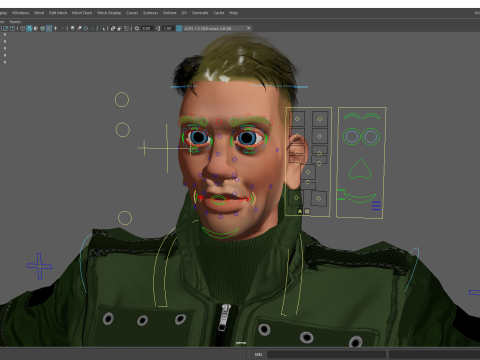Screen dimensions: 480x360
Task: Select the green nose control on face panel
Action: 360,169
